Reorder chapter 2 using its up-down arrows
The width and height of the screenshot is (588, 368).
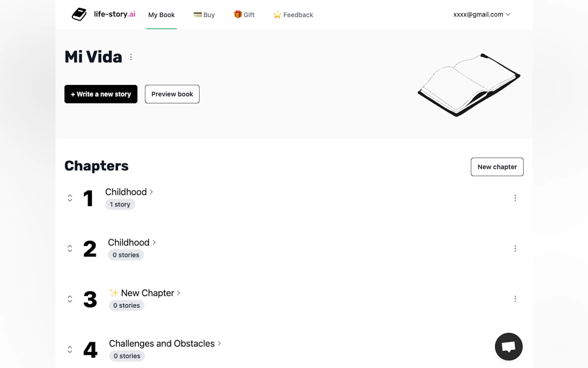point(70,248)
